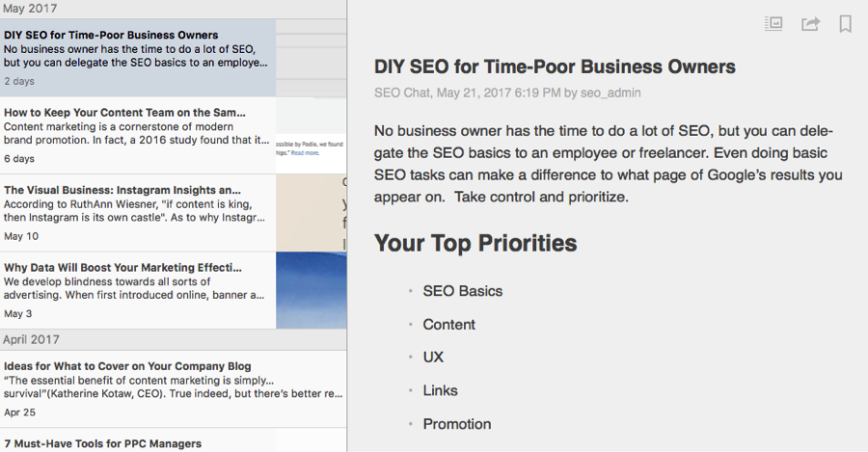The image size is (868, 452).
Task: Click thumbnail of Instagram Insights article
Action: tap(312, 213)
